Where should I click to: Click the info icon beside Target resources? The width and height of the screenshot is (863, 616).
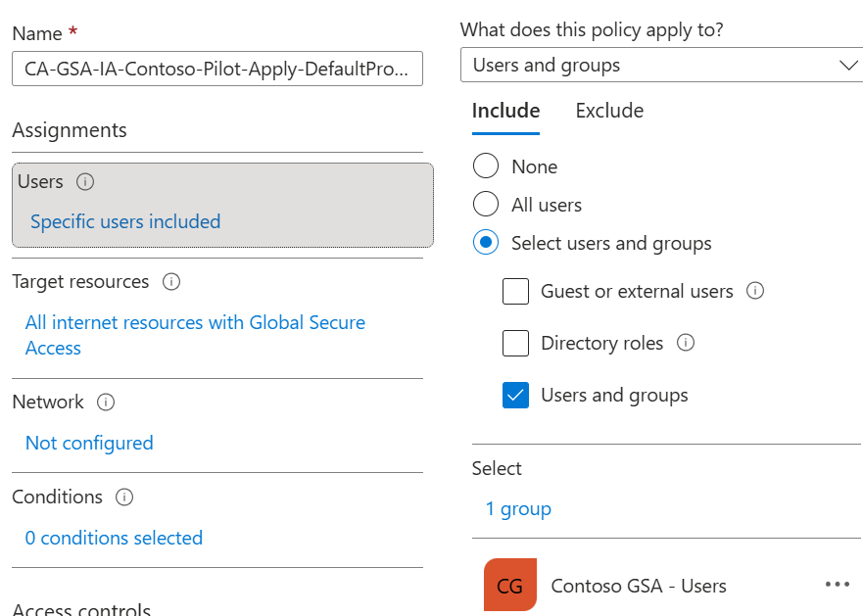(171, 282)
